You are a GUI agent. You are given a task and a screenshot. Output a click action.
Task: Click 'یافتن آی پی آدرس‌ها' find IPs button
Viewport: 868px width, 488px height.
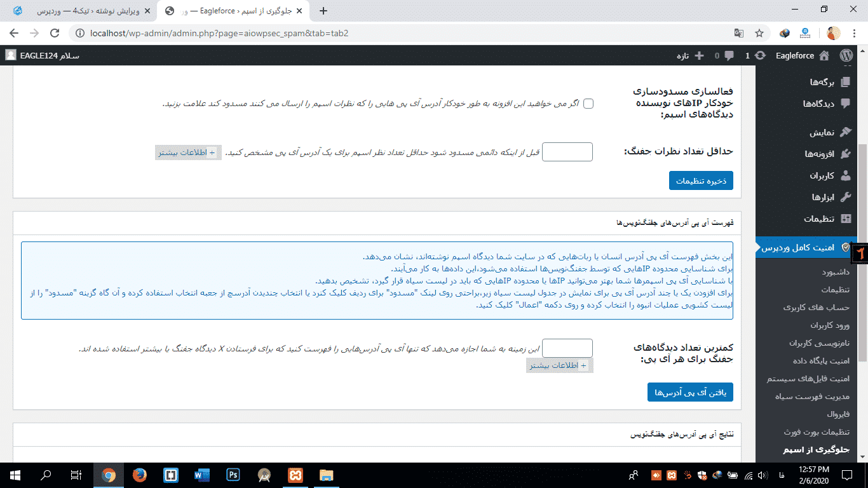pyautogui.click(x=690, y=392)
